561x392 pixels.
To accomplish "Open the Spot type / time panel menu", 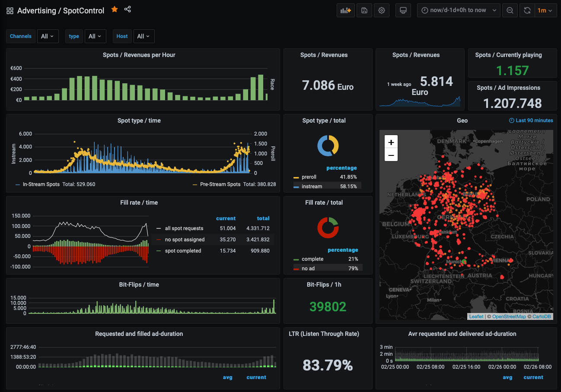I will click(x=139, y=120).
